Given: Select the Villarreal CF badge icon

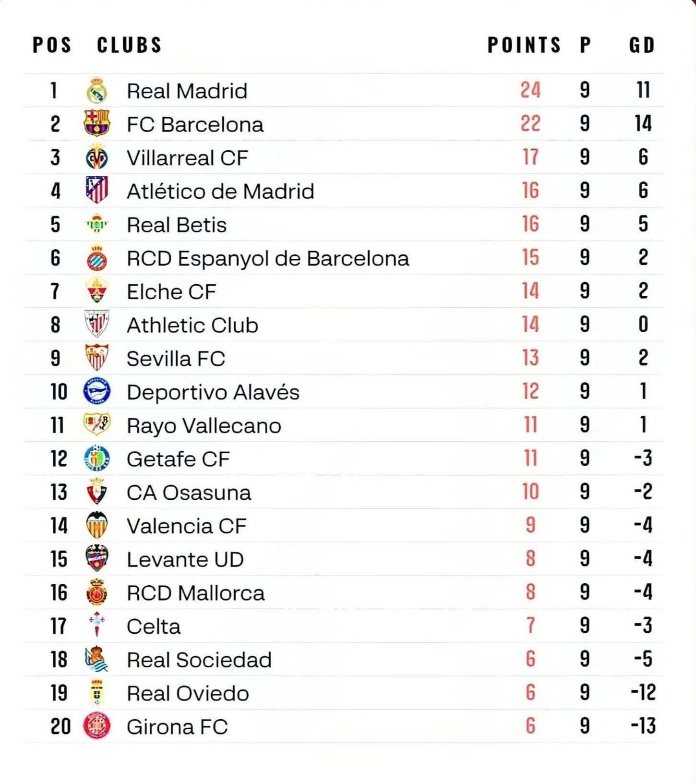Looking at the screenshot, I should (97, 157).
